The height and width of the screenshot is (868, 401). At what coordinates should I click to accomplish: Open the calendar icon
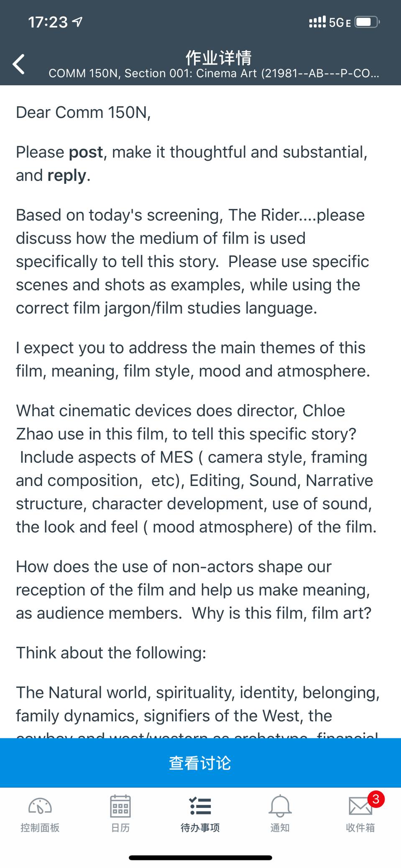click(x=120, y=806)
